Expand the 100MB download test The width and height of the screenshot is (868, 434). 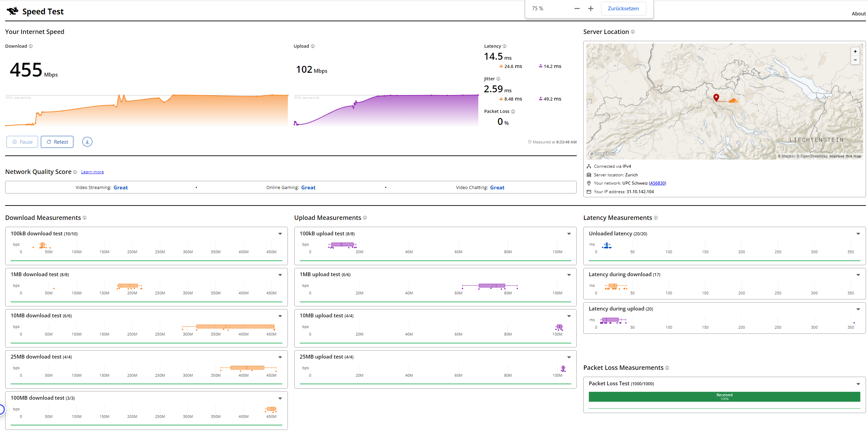280,398
